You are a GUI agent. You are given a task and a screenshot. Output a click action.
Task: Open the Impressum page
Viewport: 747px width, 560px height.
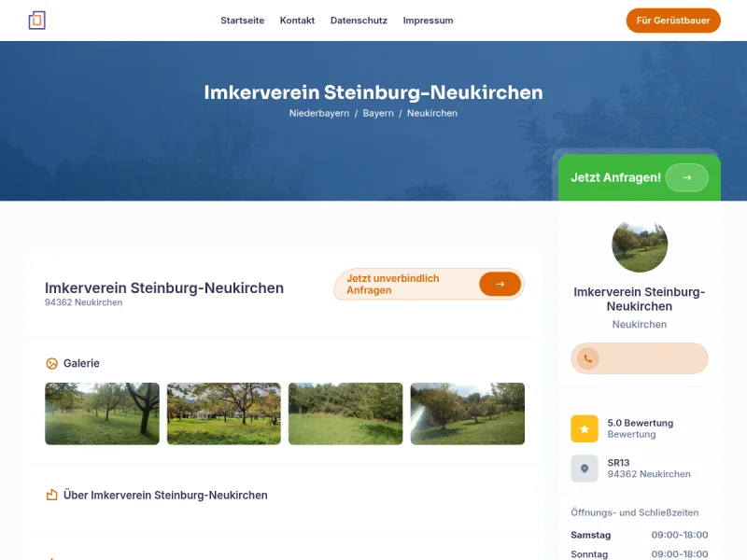pyautogui.click(x=428, y=21)
